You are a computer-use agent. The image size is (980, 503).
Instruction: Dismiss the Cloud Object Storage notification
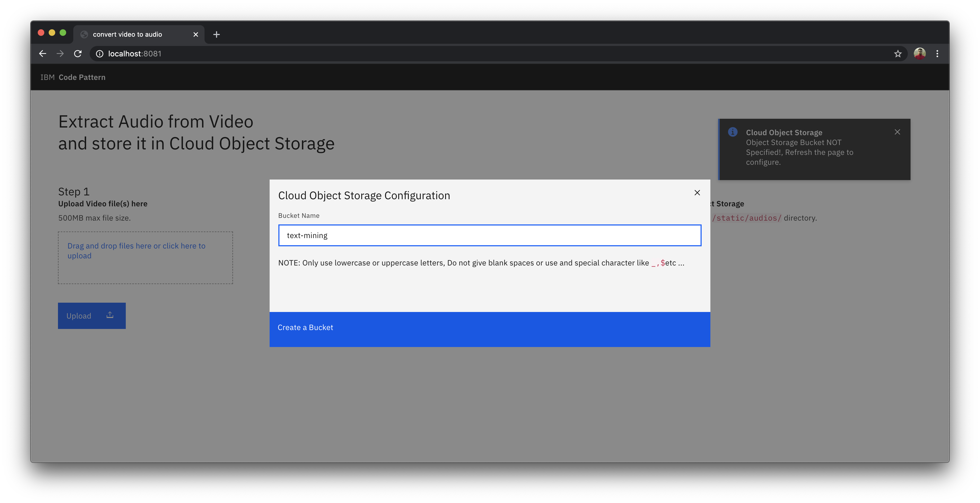click(x=897, y=132)
